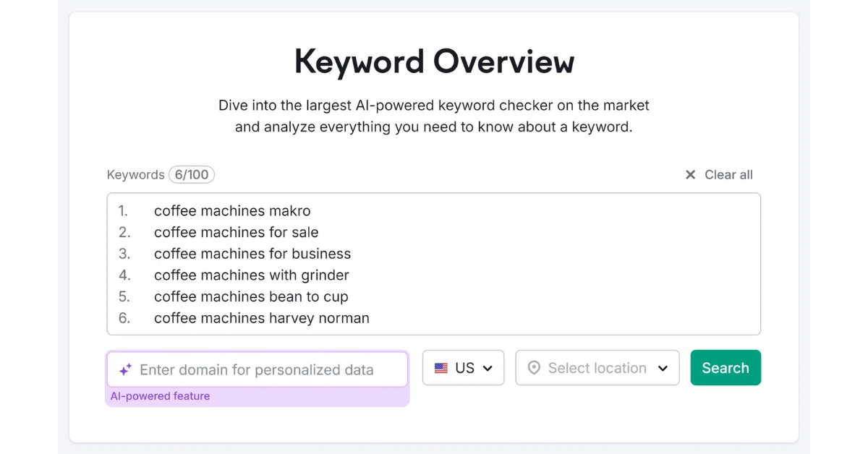The width and height of the screenshot is (868, 454).
Task: Focus the domain for personalized data field
Action: (258, 369)
